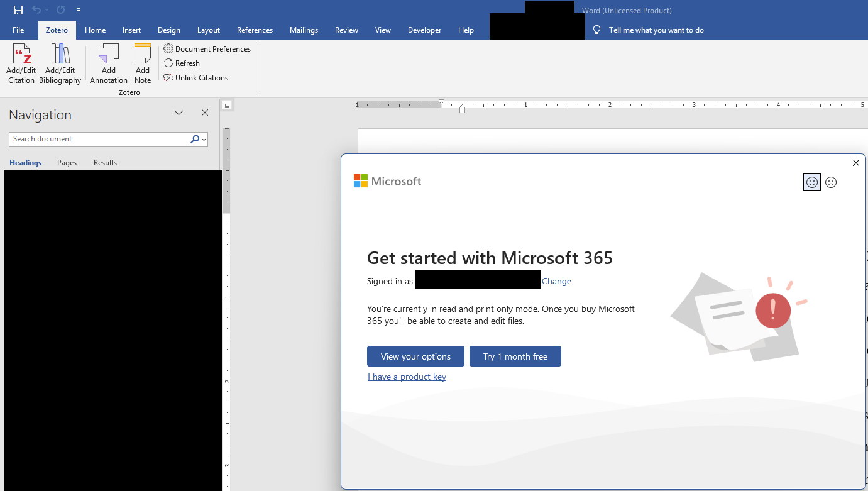Click Try 1 month free button
The image size is (868, 491).
click(x=515, y=356)
